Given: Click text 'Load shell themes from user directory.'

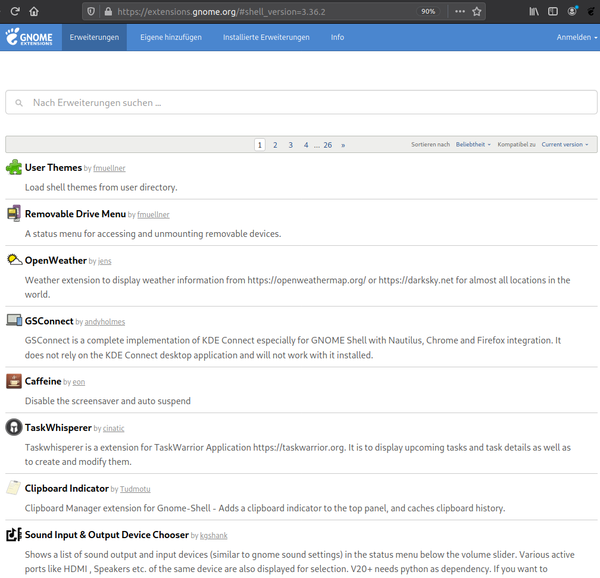Looking at the screenshot, I should click(x=101, y=187).
